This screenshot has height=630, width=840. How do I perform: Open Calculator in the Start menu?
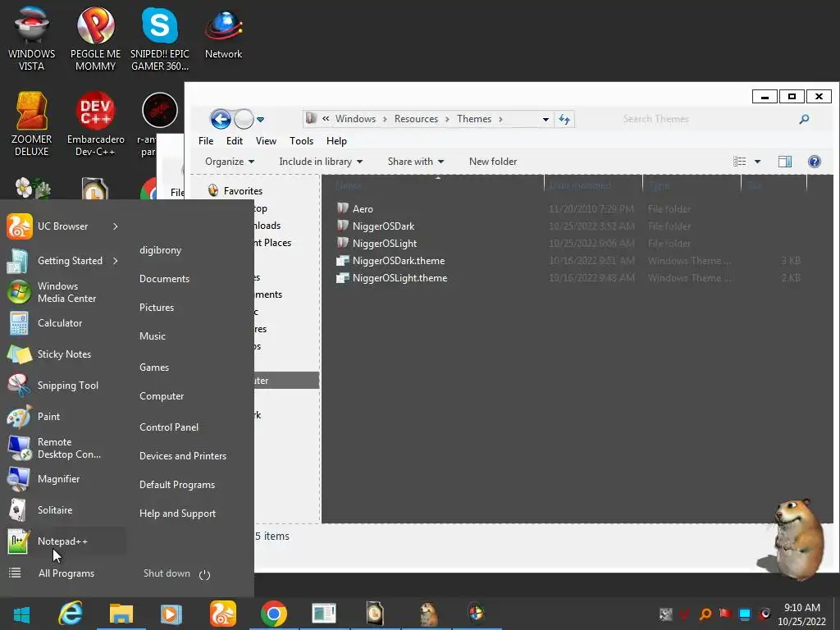click(x=59, y=323)
